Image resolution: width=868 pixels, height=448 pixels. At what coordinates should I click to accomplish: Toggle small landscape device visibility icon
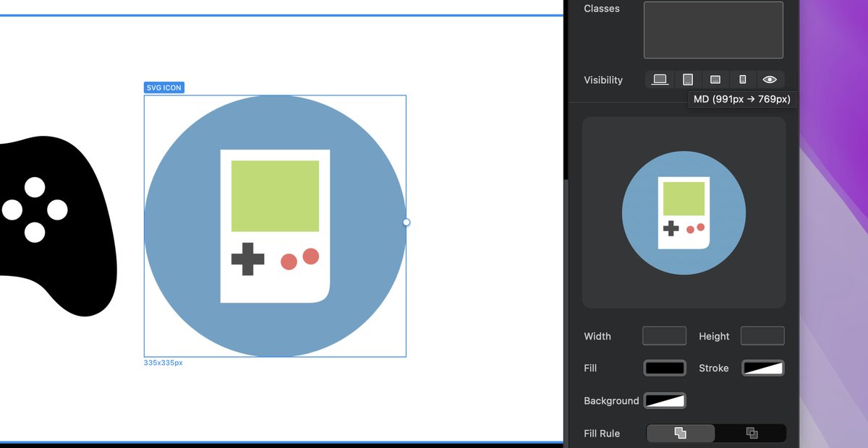coord(715,79)
